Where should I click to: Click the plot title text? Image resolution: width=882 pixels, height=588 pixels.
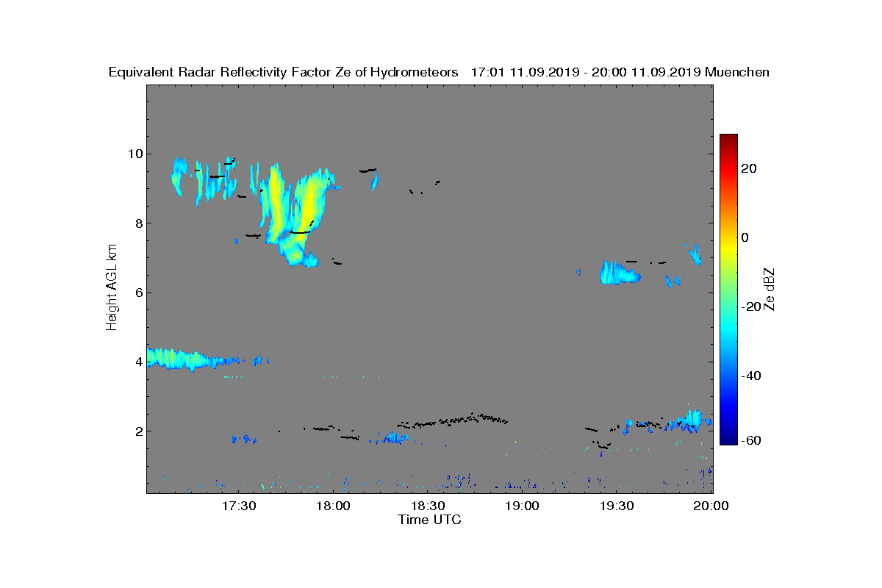pos(439,72)
